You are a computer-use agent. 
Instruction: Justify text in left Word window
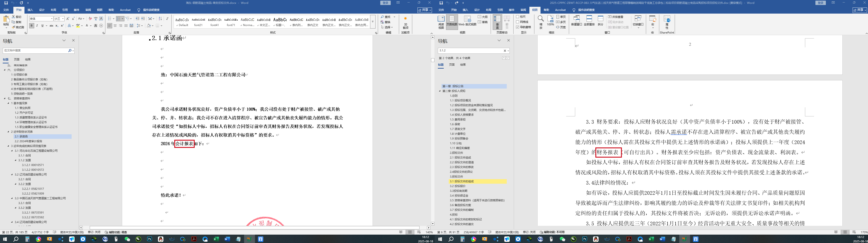click(x=126, y=26)
